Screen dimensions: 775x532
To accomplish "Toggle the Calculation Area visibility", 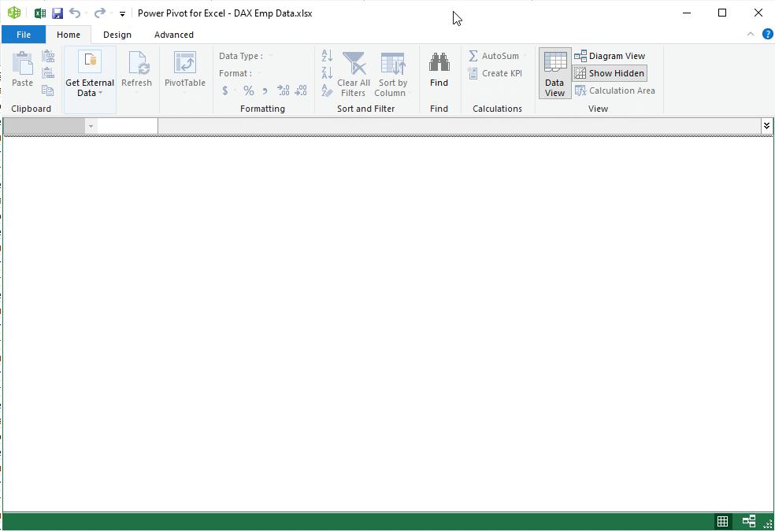I will [x=615, y=90].
